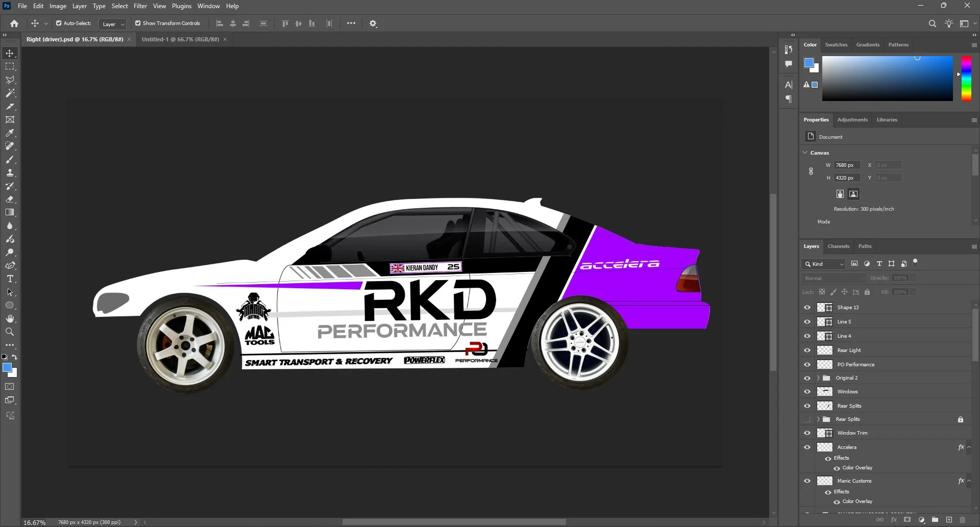Open more options ellipsis in options bar

(x=351, y=23)
